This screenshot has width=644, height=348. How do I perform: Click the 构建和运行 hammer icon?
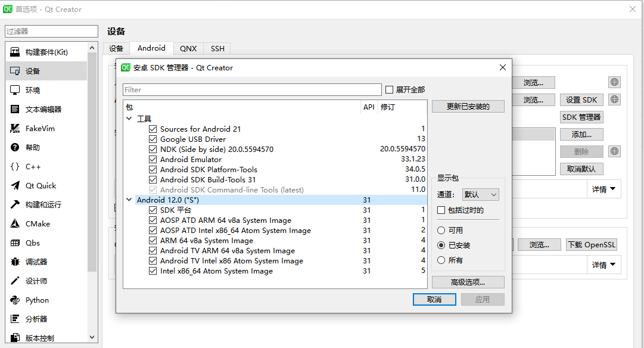point(15,204)
